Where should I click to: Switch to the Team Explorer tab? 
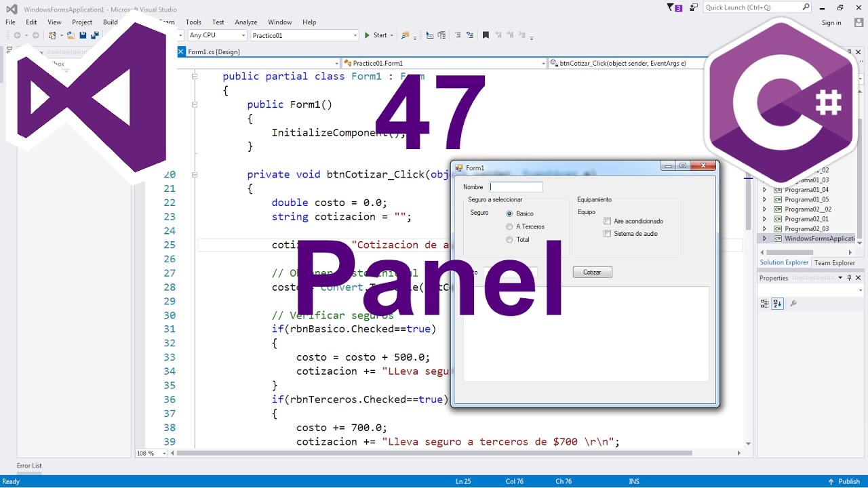(834, 263)
